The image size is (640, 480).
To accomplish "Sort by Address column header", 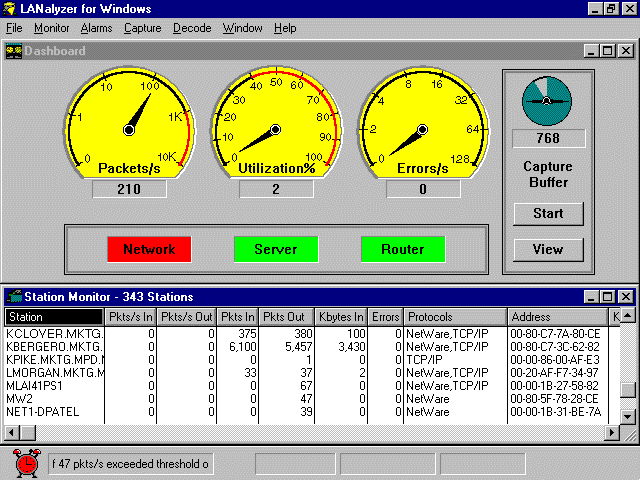I will (x=558, y=317).
